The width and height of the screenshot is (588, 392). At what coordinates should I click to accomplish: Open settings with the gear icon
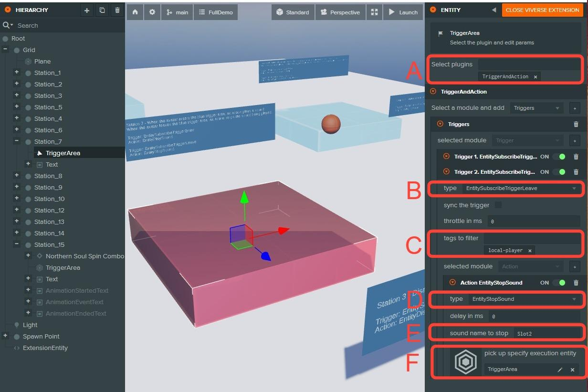152,12
